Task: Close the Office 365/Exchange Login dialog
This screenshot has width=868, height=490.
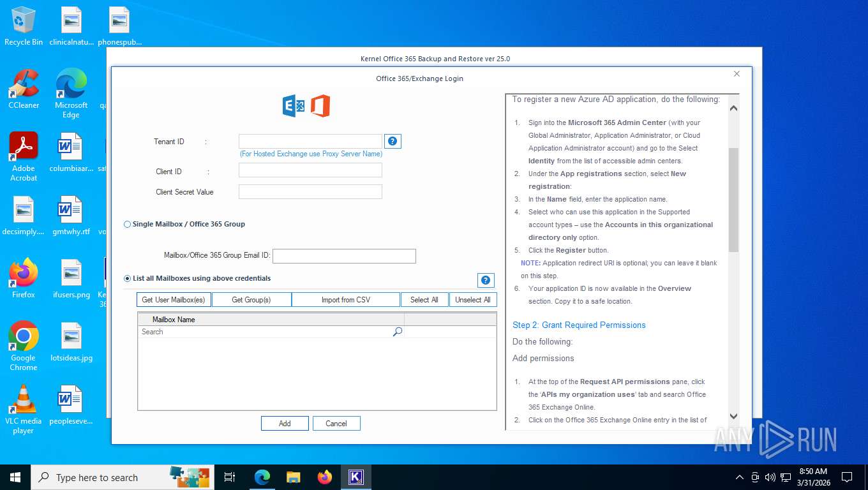Action: click(737, 74)
